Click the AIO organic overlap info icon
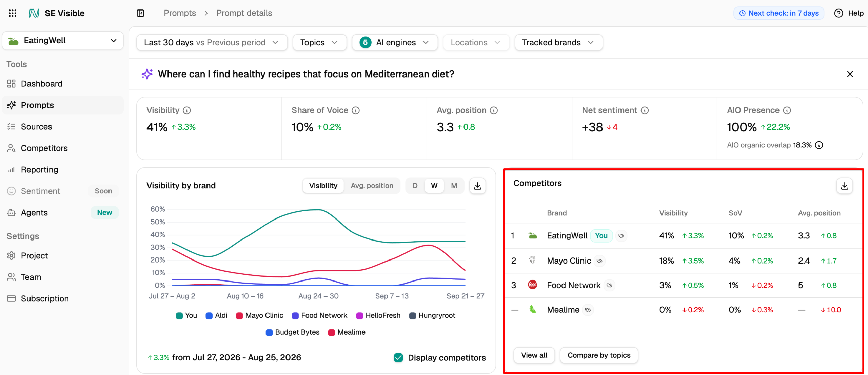 coord(819,145)
